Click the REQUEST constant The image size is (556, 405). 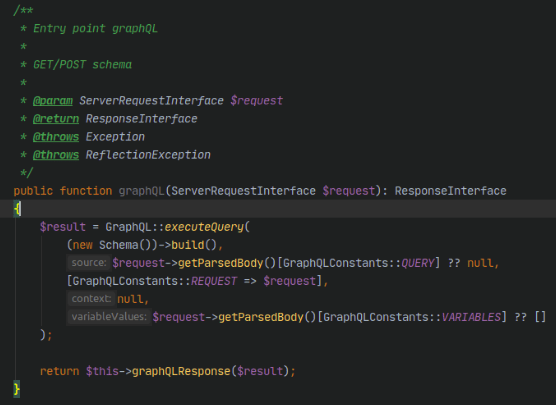[214, 281]
